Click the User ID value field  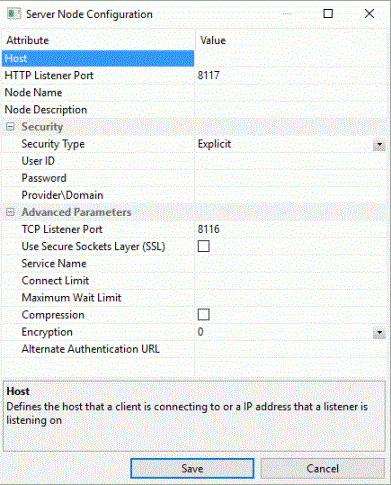point(291,161)
